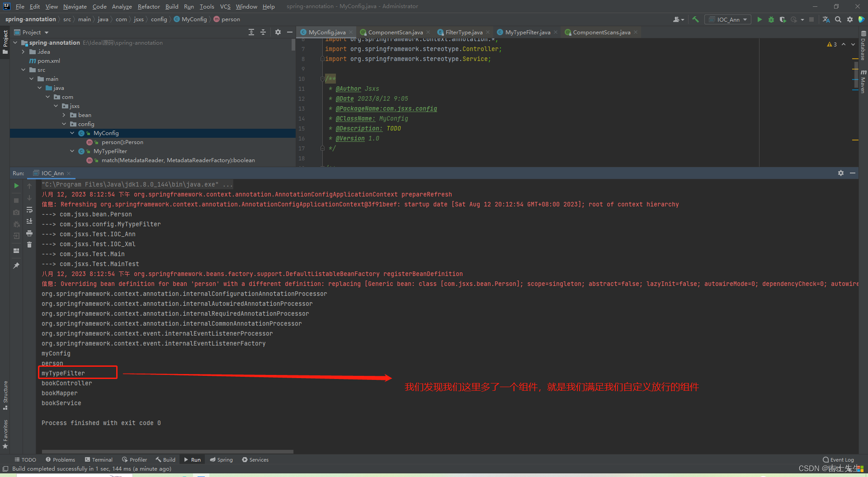Open the Services tool window
868x477 pixels.
click(255, 459)
